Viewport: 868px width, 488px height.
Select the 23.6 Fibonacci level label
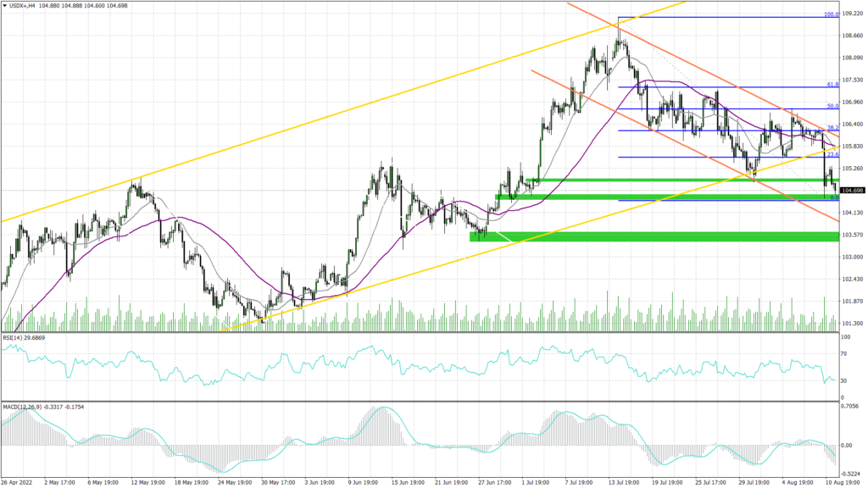click(x=832, y=155)
